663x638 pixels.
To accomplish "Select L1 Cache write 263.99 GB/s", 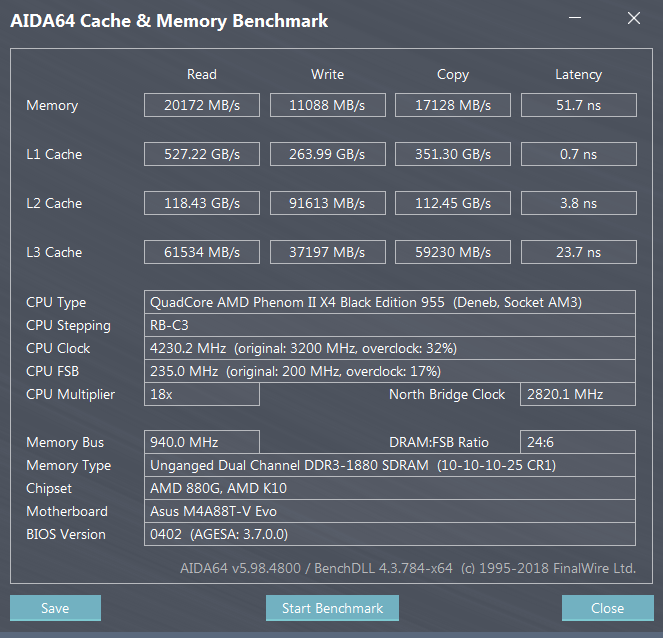I will tap(328, 154).
